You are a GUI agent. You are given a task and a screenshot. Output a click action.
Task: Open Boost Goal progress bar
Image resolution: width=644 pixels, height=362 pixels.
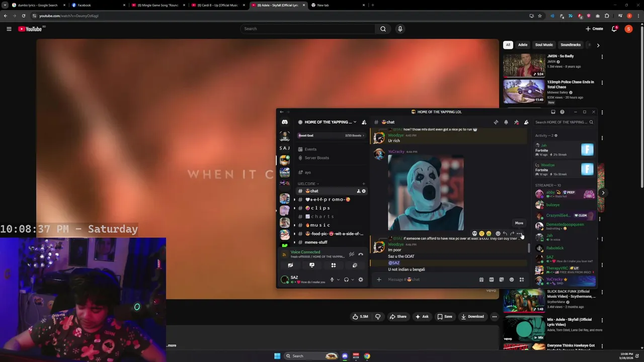(x=332, y=136)
